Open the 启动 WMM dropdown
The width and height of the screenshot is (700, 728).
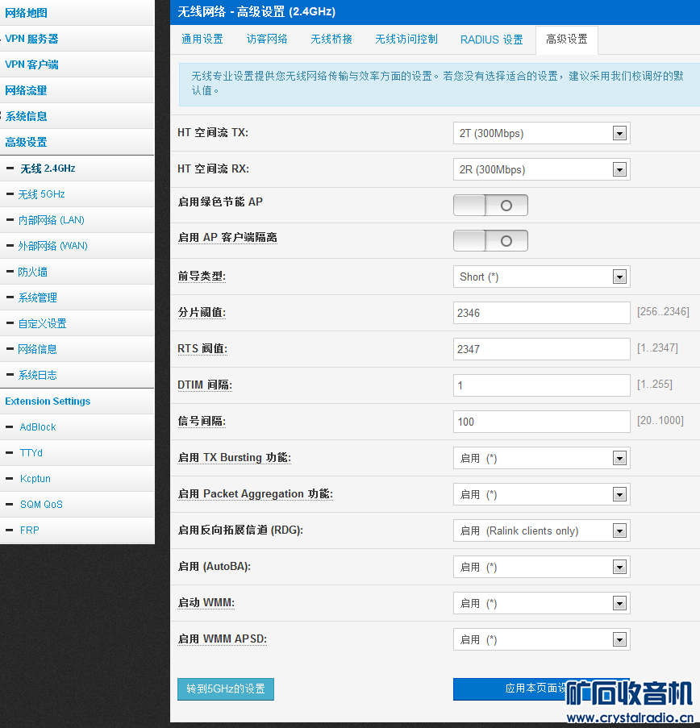click(x=542, y=603)
